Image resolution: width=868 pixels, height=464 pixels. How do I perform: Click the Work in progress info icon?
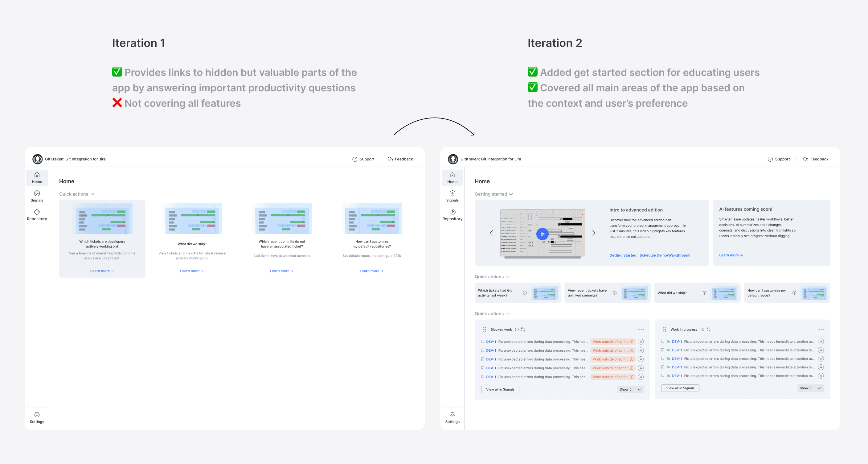(x=702, y=329)
